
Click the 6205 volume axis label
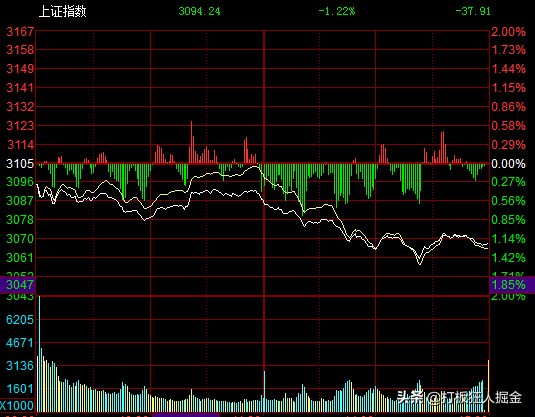point(20,320)
